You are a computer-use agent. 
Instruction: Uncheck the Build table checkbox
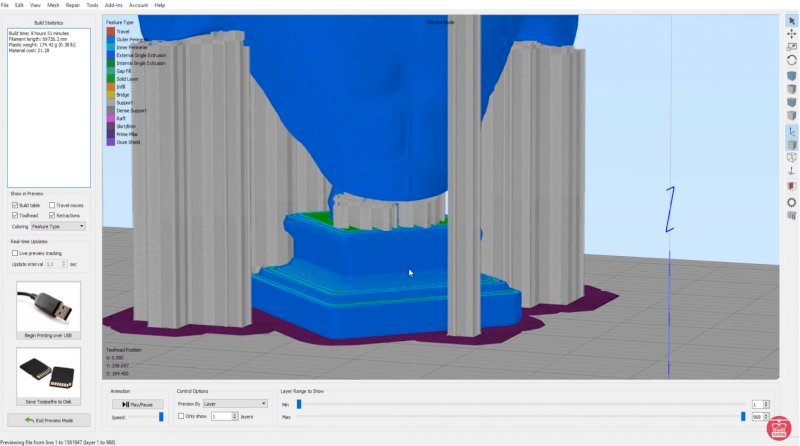coord(15,205)
